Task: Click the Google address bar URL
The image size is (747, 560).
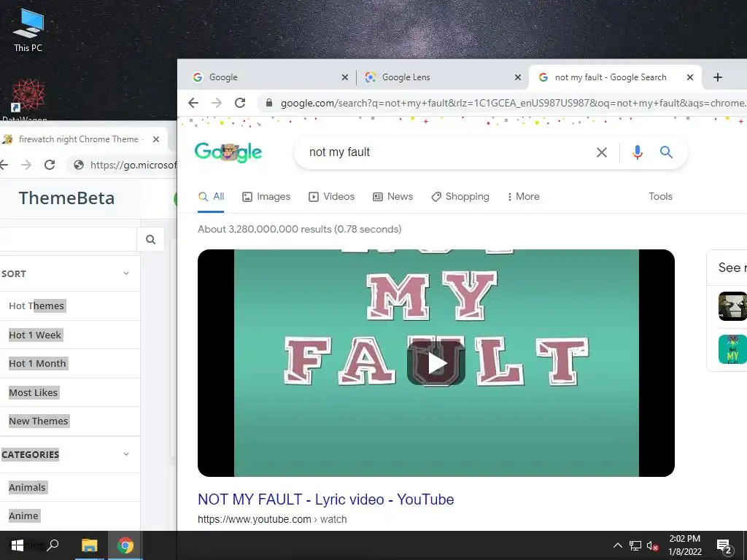Action: click(x=513, y=103)
